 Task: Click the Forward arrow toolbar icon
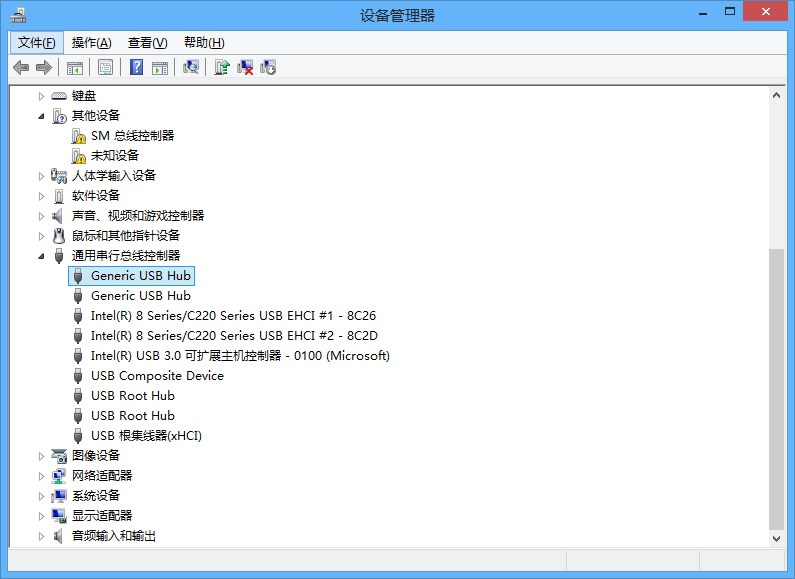pyautogui.click(x=44, y=67)
